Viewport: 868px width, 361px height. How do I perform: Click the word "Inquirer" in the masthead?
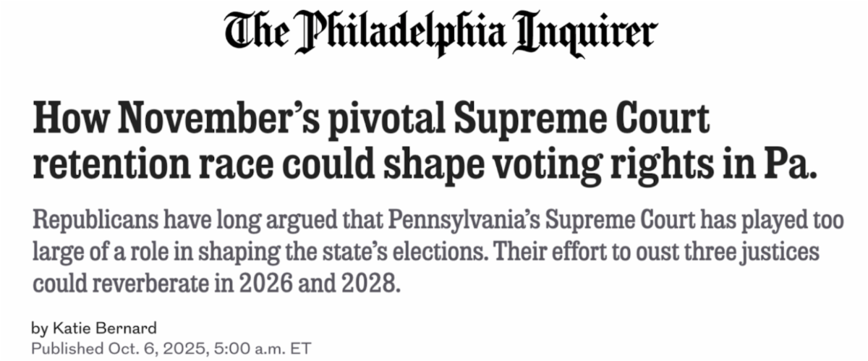583,33
